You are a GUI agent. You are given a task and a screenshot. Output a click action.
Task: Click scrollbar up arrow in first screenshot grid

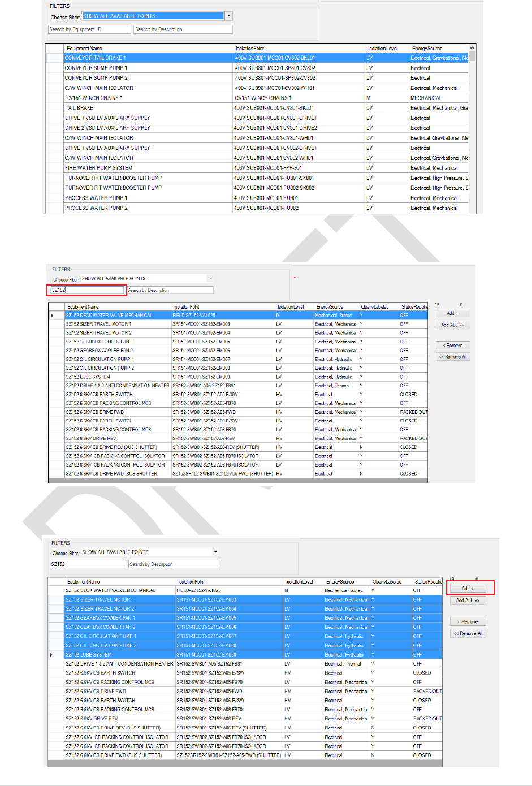coord(472,48)
